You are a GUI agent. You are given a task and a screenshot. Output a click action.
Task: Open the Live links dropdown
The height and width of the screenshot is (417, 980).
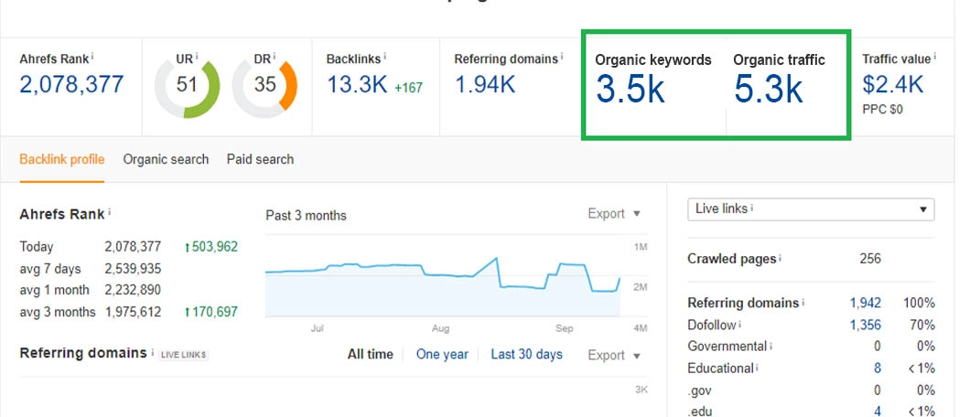[x=810, y=209]
